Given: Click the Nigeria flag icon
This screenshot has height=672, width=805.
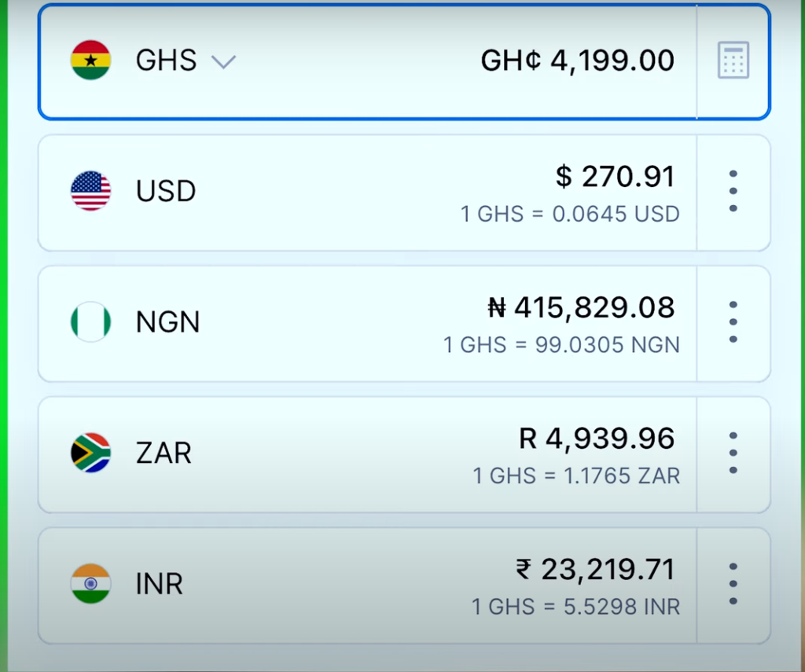Looking at the screenshot, I should (x=91, y=321).
